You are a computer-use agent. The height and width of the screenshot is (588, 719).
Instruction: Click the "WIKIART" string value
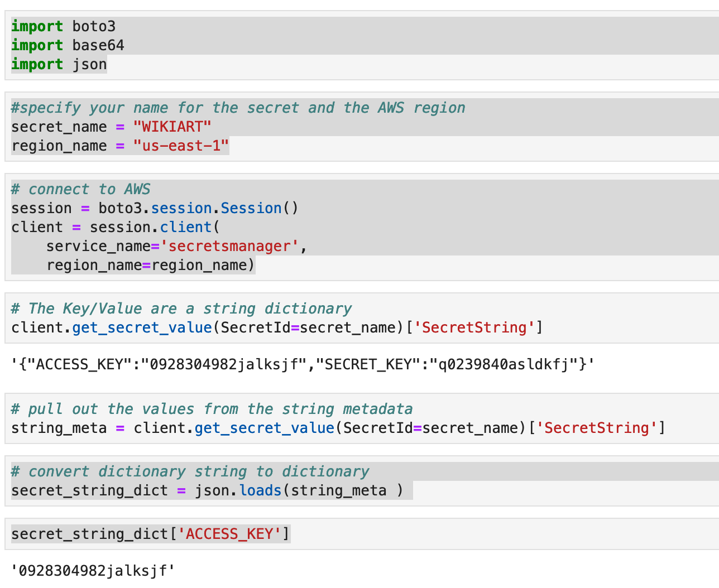coord(172,127)
